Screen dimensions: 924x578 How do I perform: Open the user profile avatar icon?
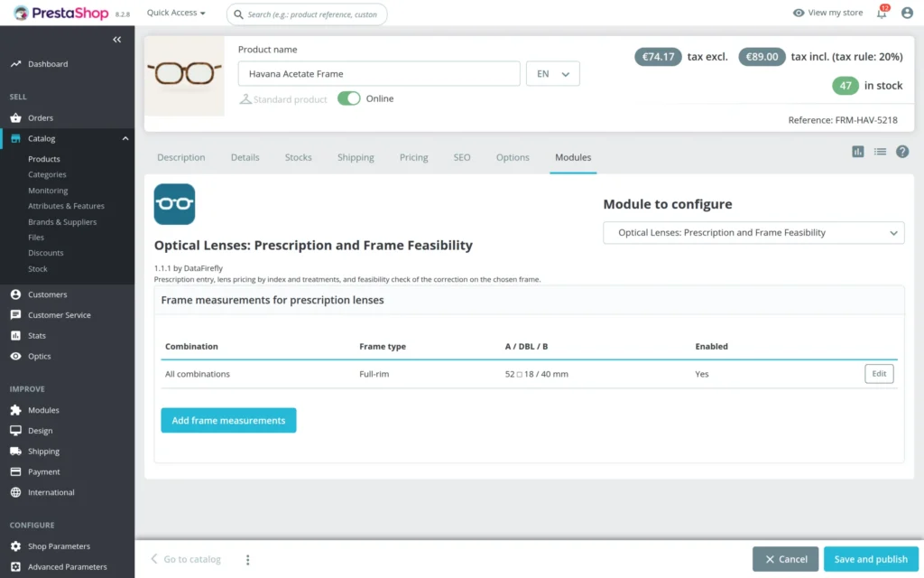[907, 13]
